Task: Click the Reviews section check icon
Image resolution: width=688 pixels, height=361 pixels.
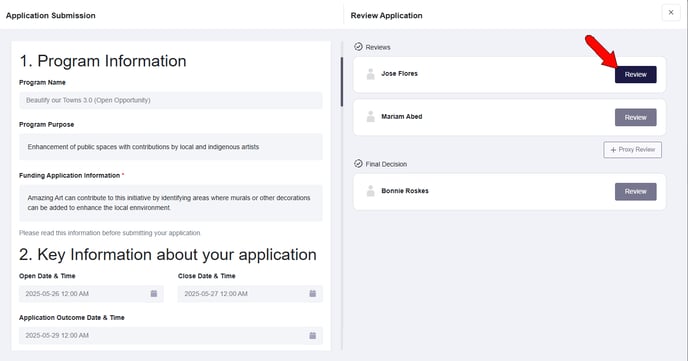Action: [358, 46]
